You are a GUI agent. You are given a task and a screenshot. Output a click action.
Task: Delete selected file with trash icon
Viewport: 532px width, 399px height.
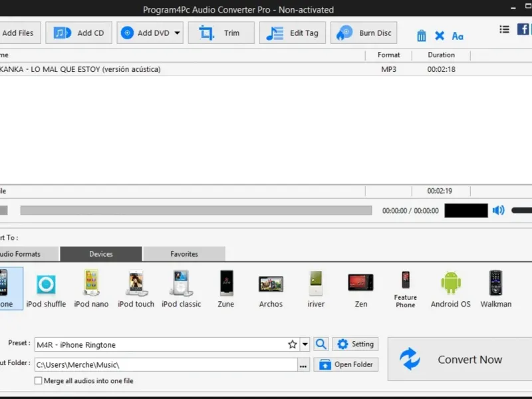tap(422, 36)
